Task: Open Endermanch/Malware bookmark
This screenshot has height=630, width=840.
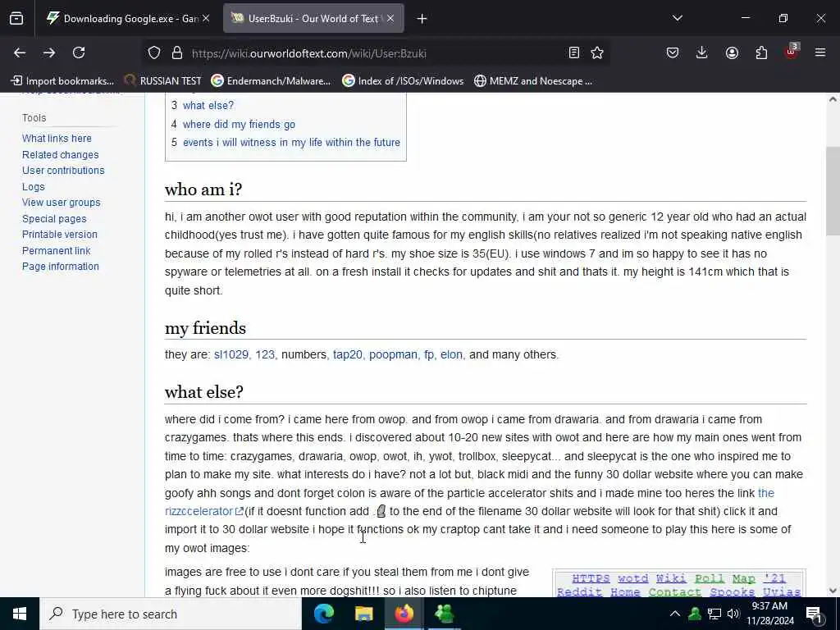Action: 271,81
